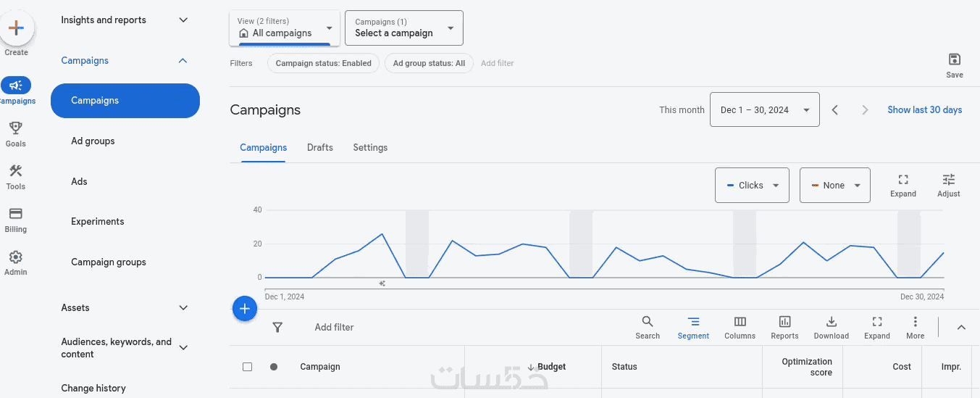Click the Segment icon in table toolbar
980x398 pixels.
693,323
